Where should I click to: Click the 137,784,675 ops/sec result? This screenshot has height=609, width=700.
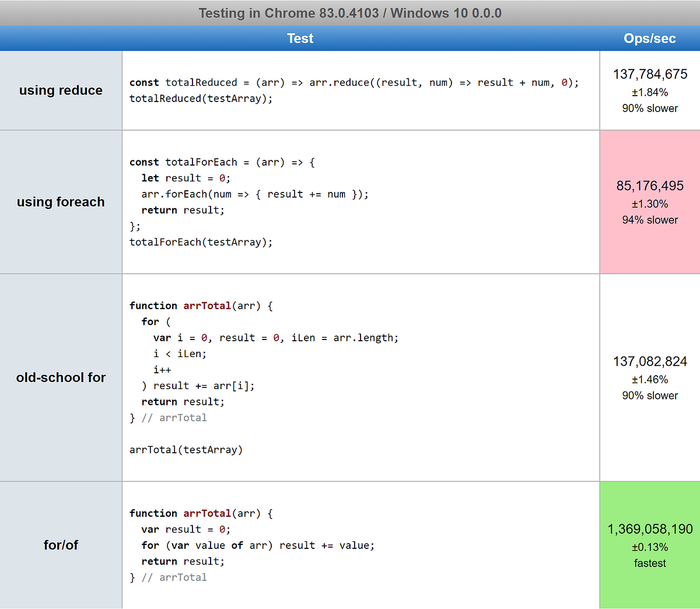[x=650, y=74]
